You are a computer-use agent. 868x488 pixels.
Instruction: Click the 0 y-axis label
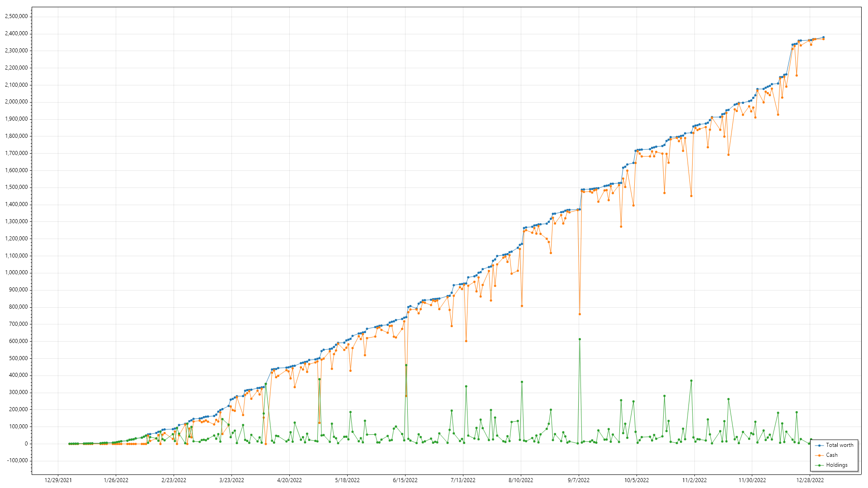pos(26,444)
